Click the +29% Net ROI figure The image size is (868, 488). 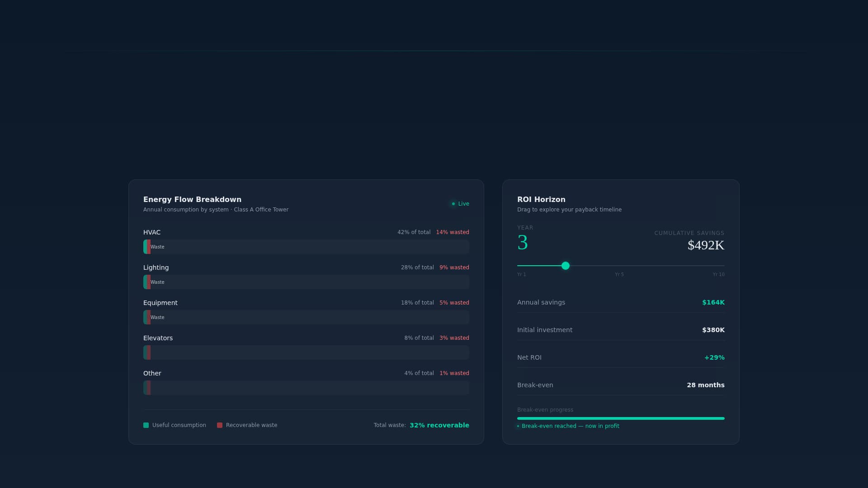click(714, 357)
